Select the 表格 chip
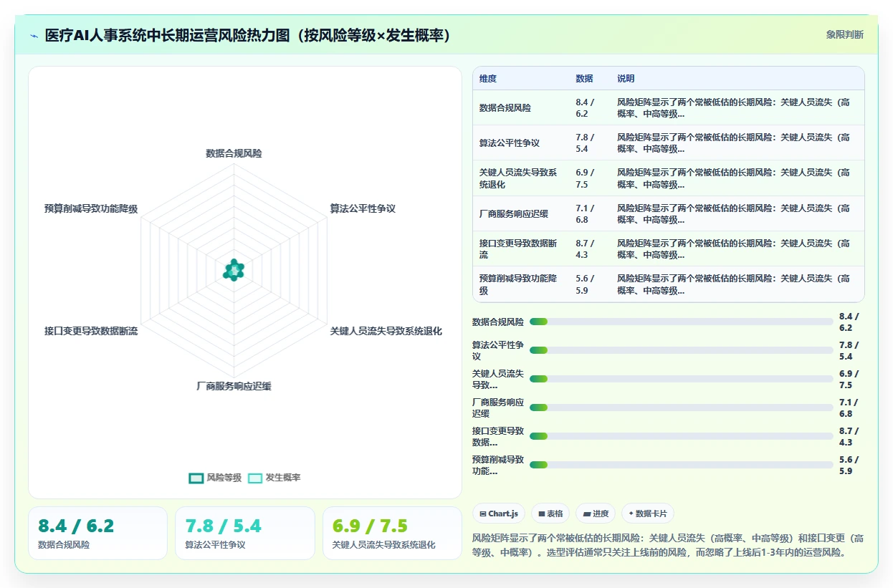 (x=550, y=514)
